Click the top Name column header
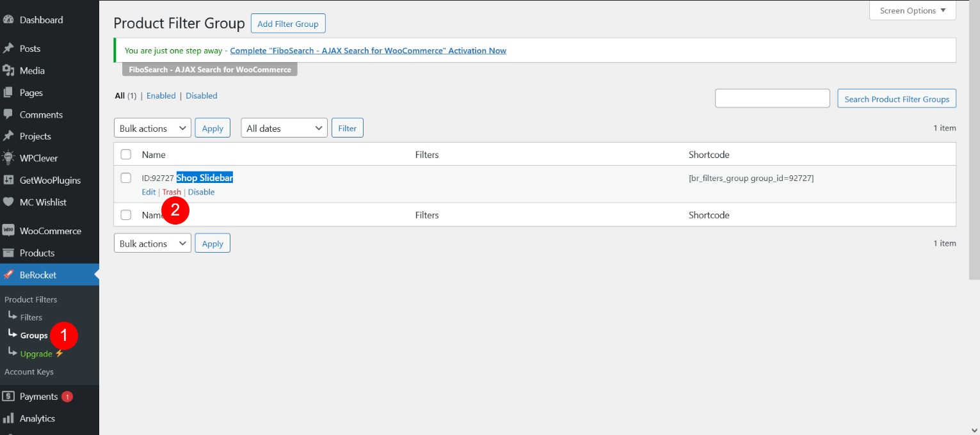The width and height of the screenshot is (980, 435). click(154, 154)
